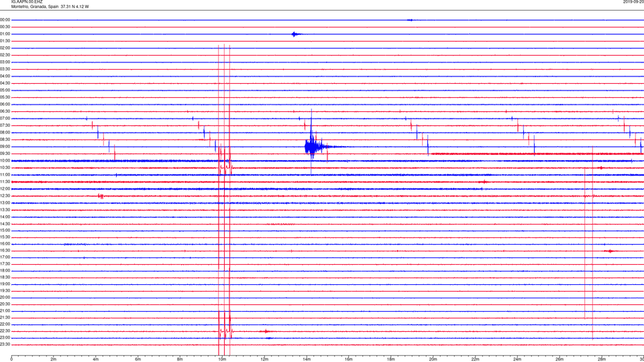
Task: Select the 09:30 row label
Action: point(5,154)
